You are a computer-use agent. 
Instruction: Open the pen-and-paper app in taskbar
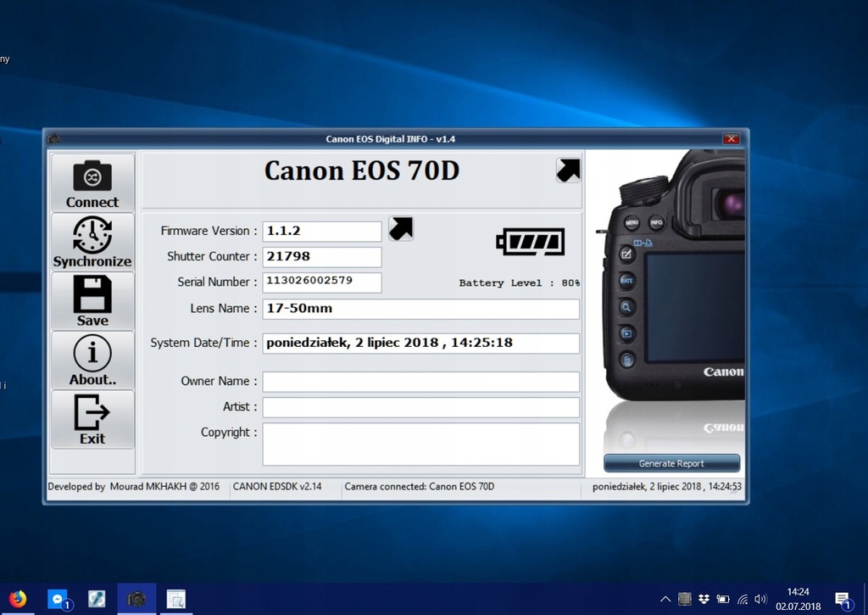97,599
